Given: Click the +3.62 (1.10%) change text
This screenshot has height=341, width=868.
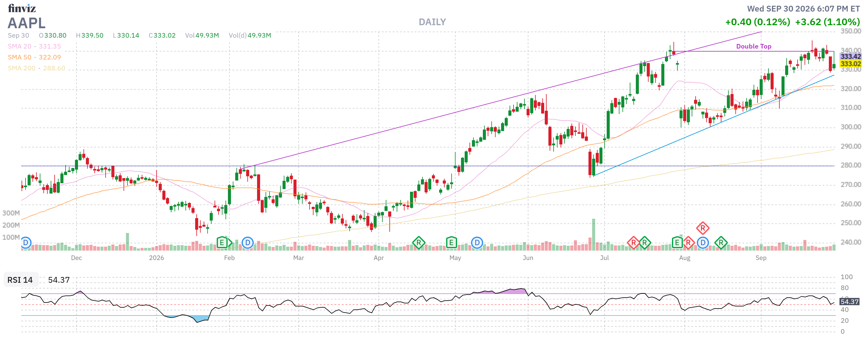Looking at the screenshot, I should (827, 22).
